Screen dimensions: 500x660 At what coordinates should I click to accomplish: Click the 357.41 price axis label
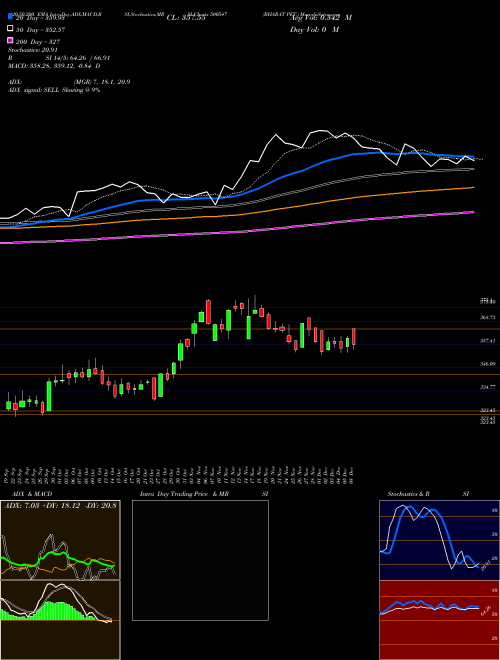(487, 341)
